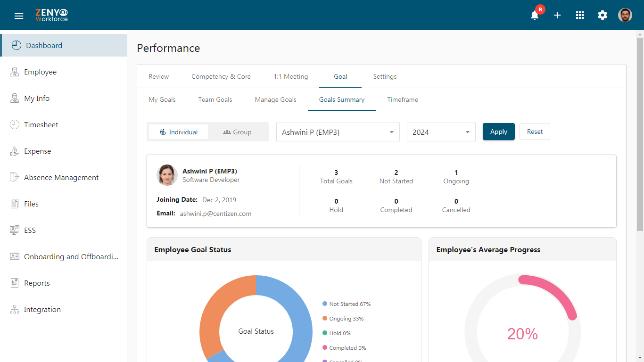Click the Absence Management door icon
This screenshot has width=644, height=362.
point(15,177)
